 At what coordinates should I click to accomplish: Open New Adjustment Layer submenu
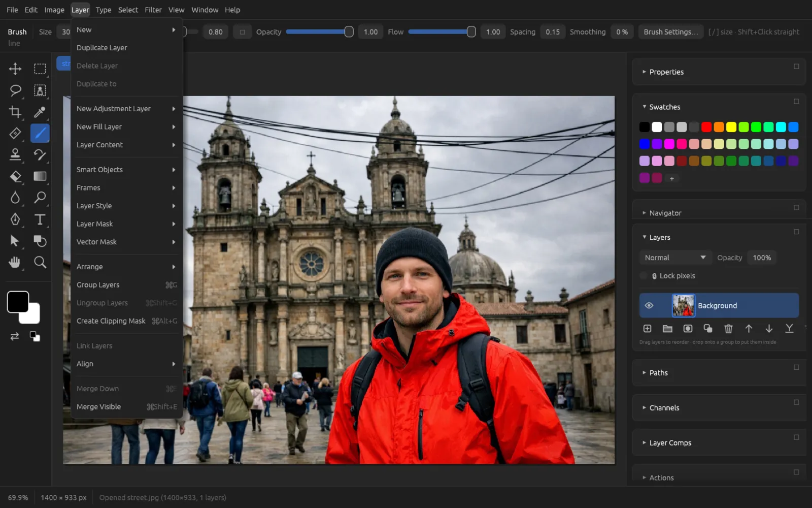pos(127,109)
